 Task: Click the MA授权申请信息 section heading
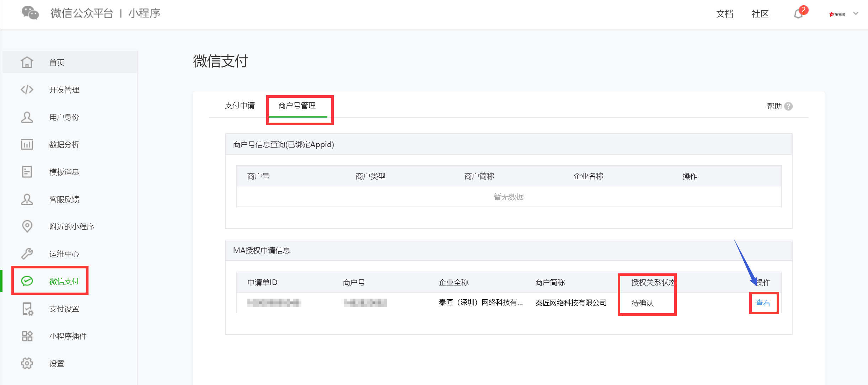click(262, 251)
